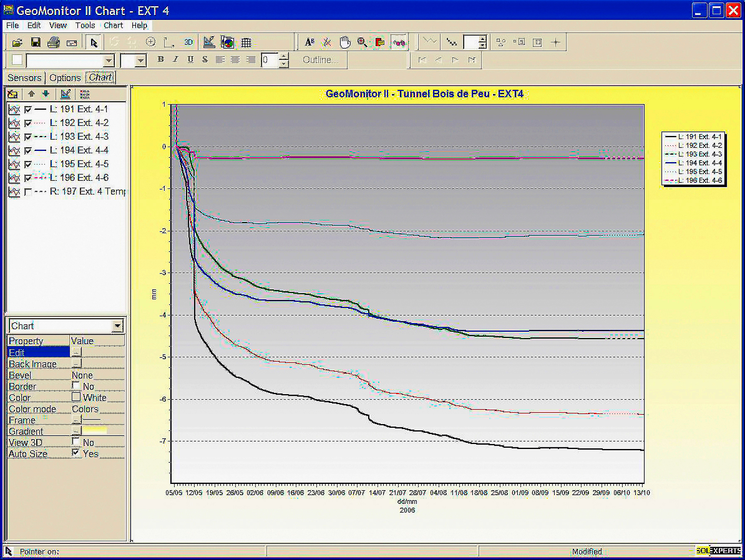Open the Edit menu
The height and width of the screenshot is (560, 745).
[34, 25]
